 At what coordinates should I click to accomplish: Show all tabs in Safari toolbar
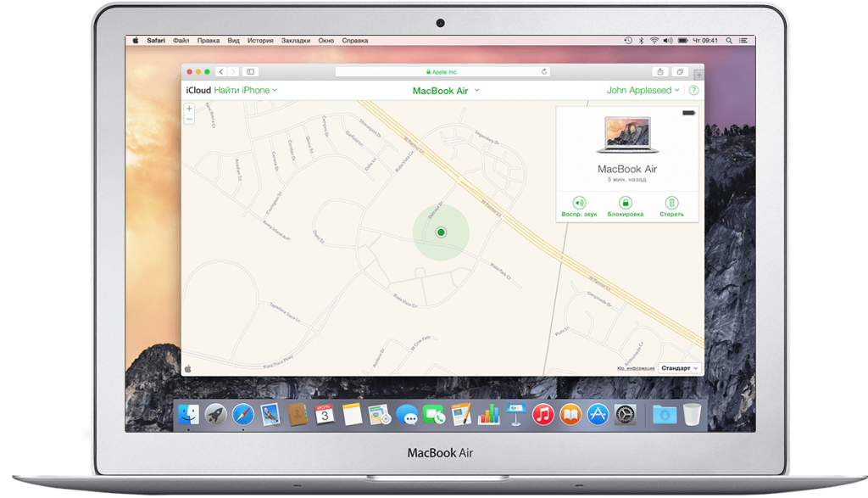pyautogui.click(x=679, y=72)
